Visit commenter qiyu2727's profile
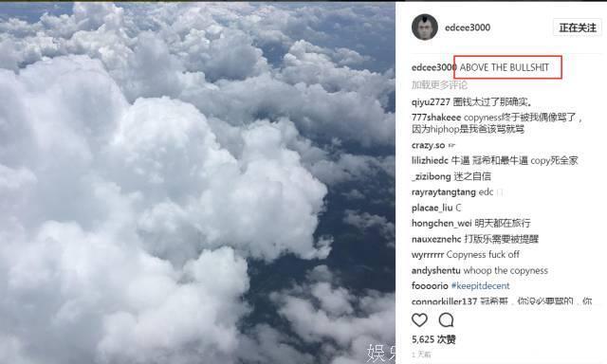 coord(431,102)
